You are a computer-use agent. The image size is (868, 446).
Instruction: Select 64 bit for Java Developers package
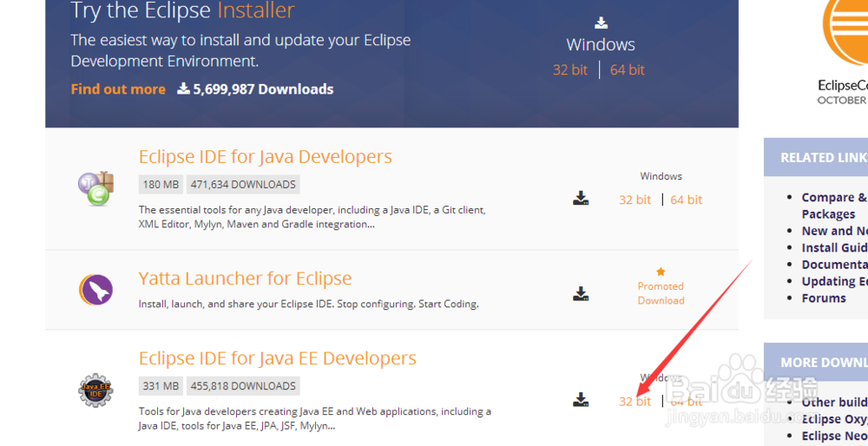point(687,200)
